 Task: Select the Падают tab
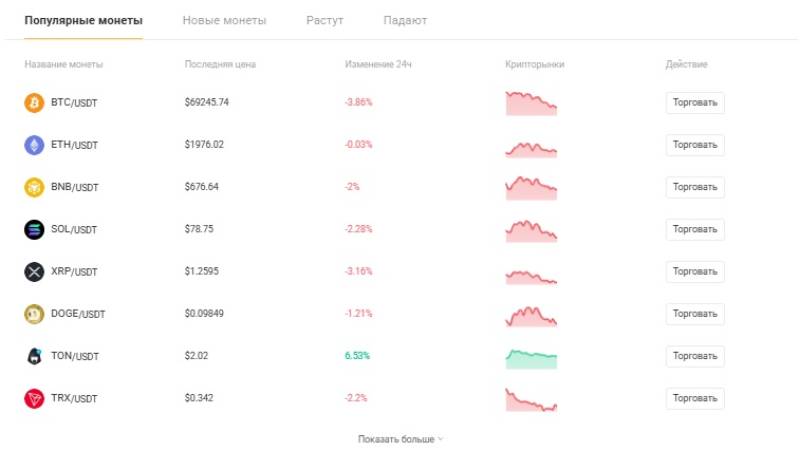[405, 20]
